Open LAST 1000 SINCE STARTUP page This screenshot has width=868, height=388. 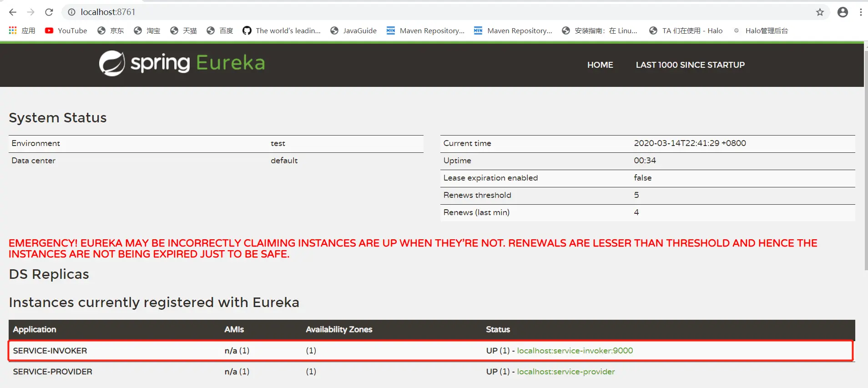(x=690, y=65)
